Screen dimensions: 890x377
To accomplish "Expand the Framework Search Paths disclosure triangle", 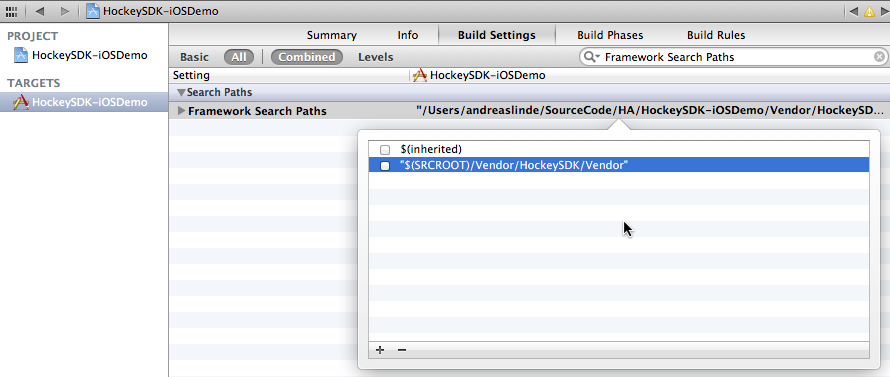I will 182,111.
